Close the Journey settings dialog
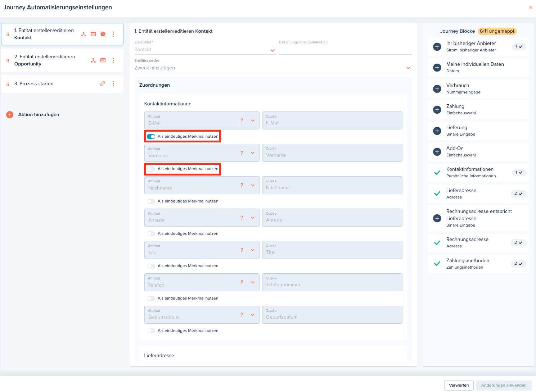Viewport: 536px width, 392px height. [x=531, y=8]
